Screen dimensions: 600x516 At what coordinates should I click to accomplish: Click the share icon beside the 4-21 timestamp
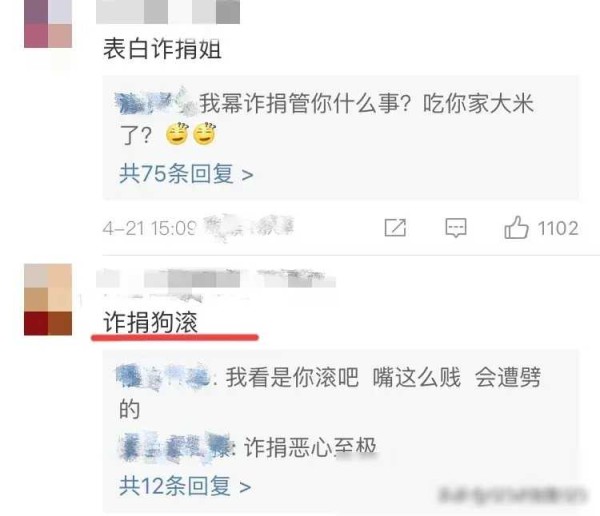pos(395,228)
